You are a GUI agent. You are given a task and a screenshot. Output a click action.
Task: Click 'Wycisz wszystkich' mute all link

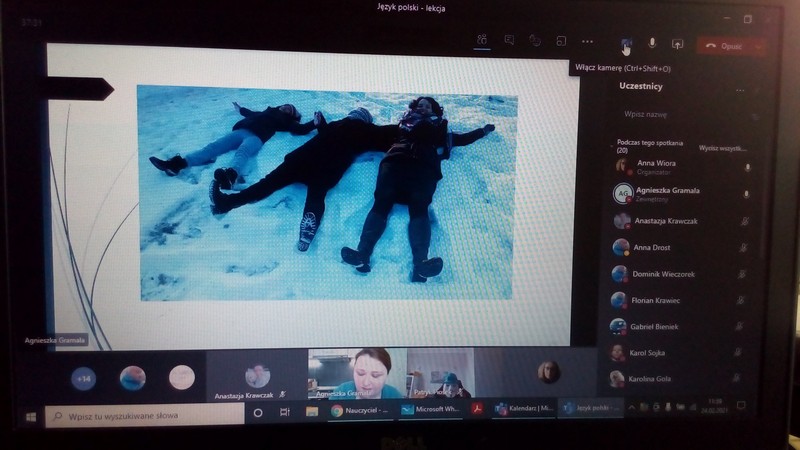[722, 148]
